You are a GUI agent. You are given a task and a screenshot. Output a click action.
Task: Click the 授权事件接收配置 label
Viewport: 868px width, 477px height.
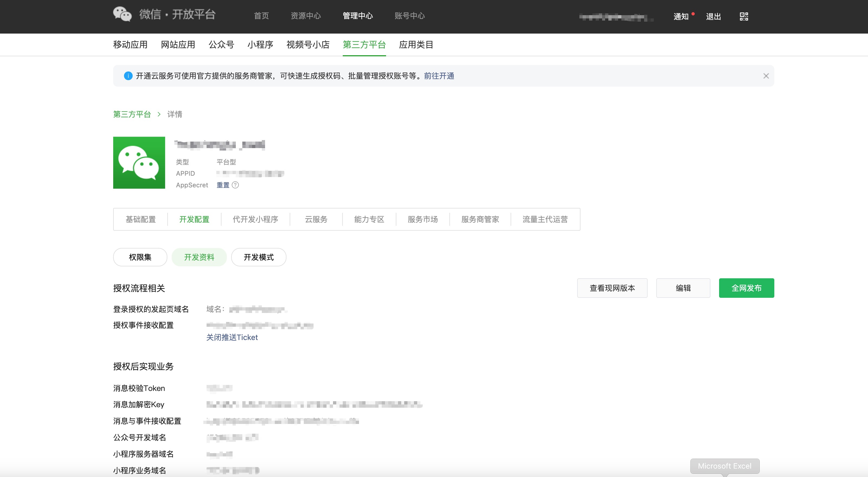tap(143, 325)
